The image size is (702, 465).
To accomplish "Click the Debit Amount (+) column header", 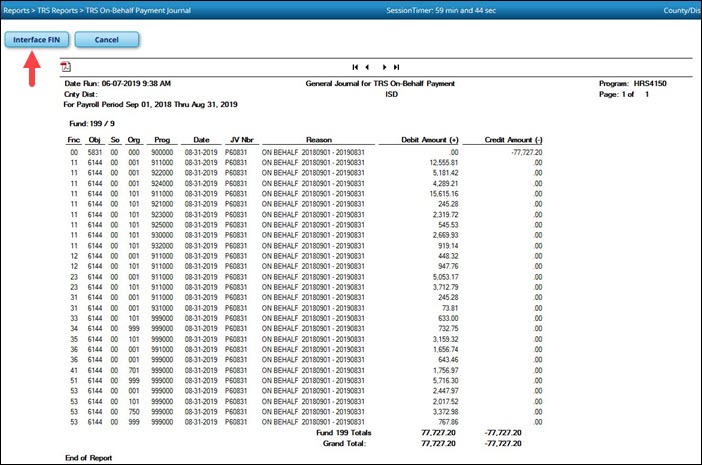I will 428,140.
